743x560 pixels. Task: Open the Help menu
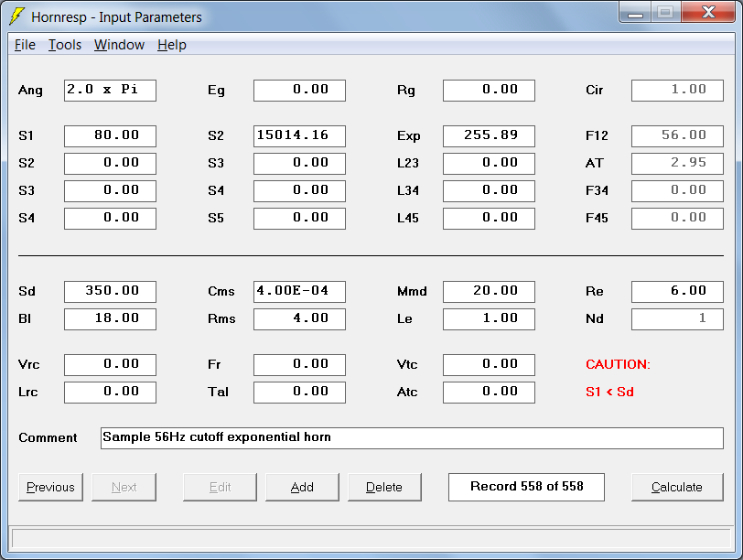[x=171, y=45]
